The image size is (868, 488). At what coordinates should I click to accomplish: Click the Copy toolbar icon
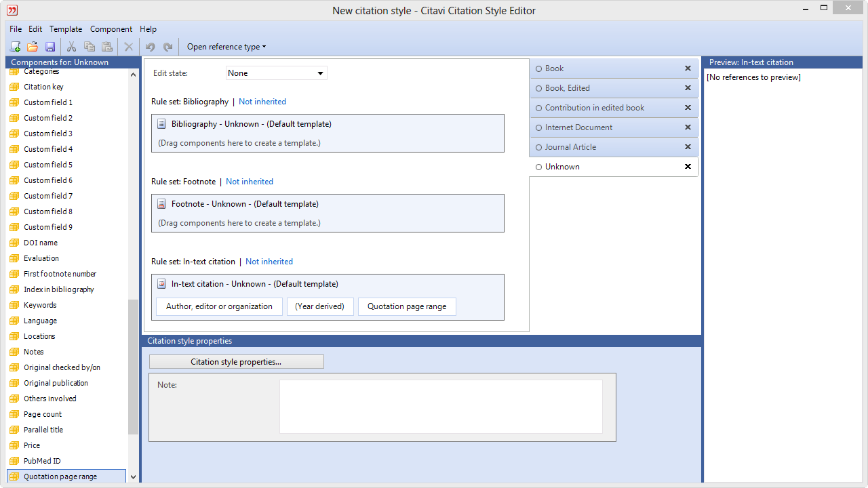(x=89, y=47)
